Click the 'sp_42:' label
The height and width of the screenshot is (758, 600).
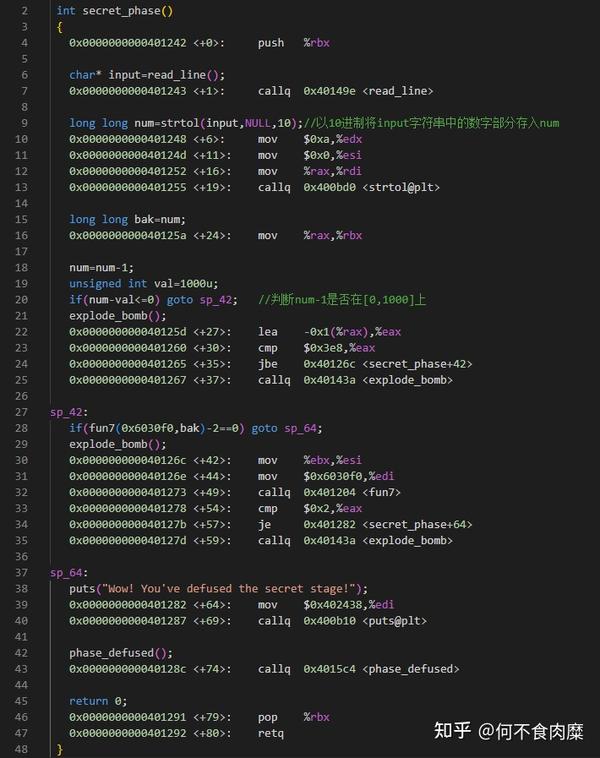click(x=69, y=412)
